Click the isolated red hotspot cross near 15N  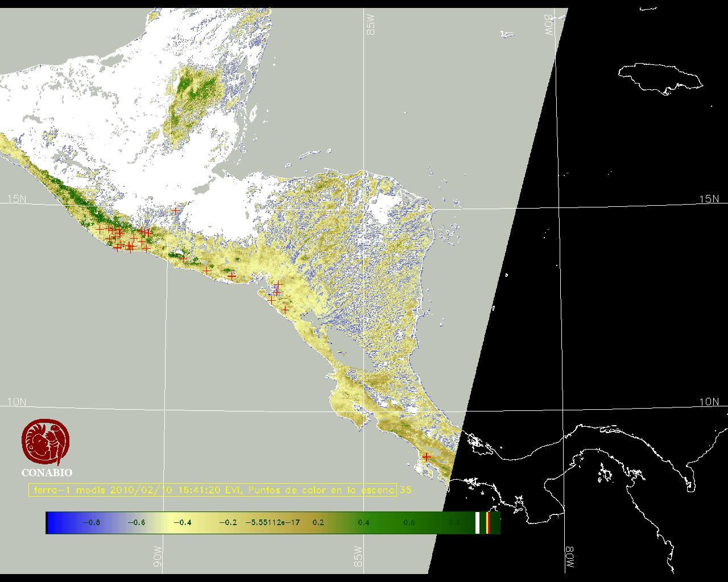point(176,211)
